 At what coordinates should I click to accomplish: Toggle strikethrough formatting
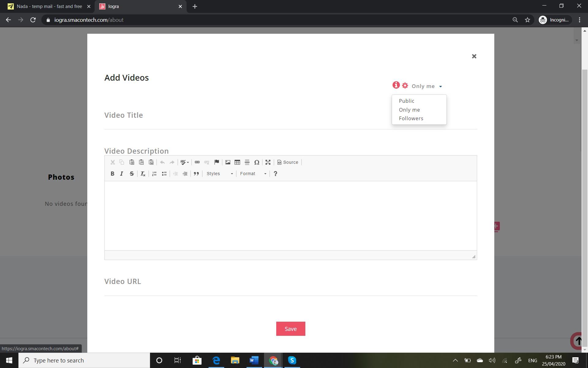tap(132, 174)
